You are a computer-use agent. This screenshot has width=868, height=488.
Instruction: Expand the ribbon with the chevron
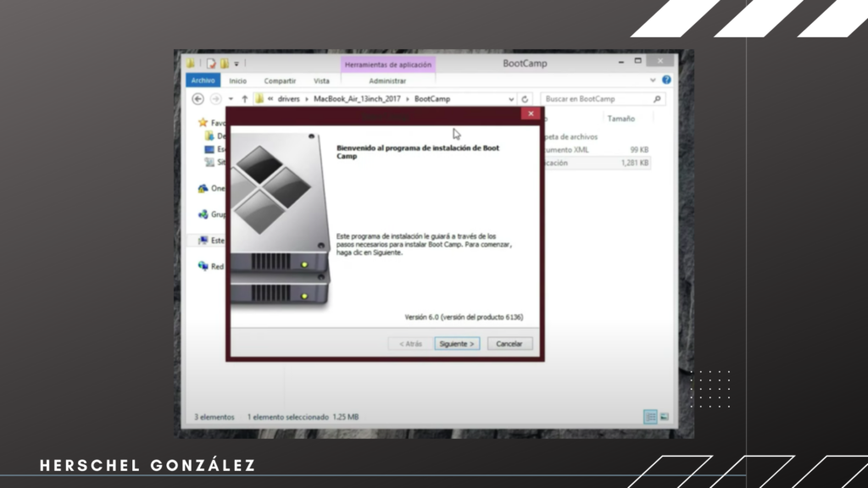(653, 80)
